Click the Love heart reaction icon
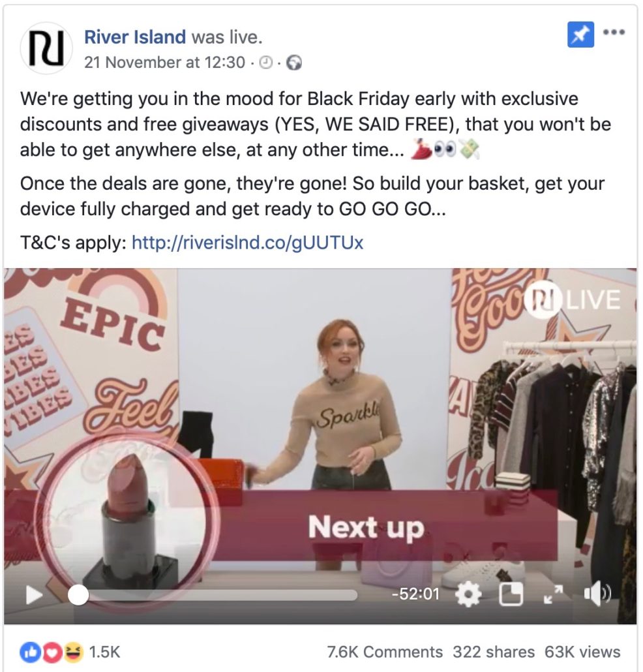Viewport: 643px width, 672px height. pos(51,652)
